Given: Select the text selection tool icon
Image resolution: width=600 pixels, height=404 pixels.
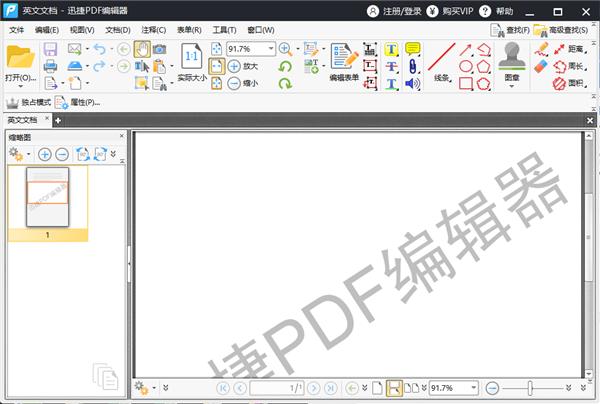Looking at the screenshot, I should pyautogui.click(x=142, y=66).
